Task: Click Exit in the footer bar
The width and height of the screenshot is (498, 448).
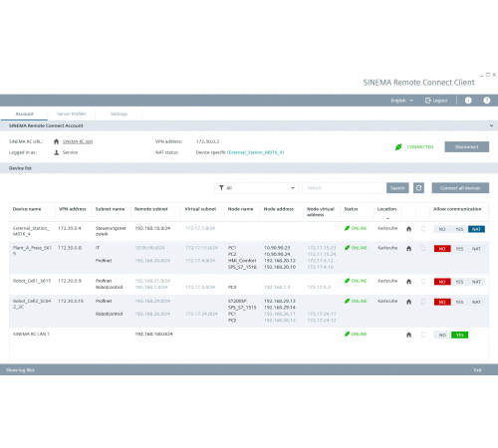Action: click(478, 370)
